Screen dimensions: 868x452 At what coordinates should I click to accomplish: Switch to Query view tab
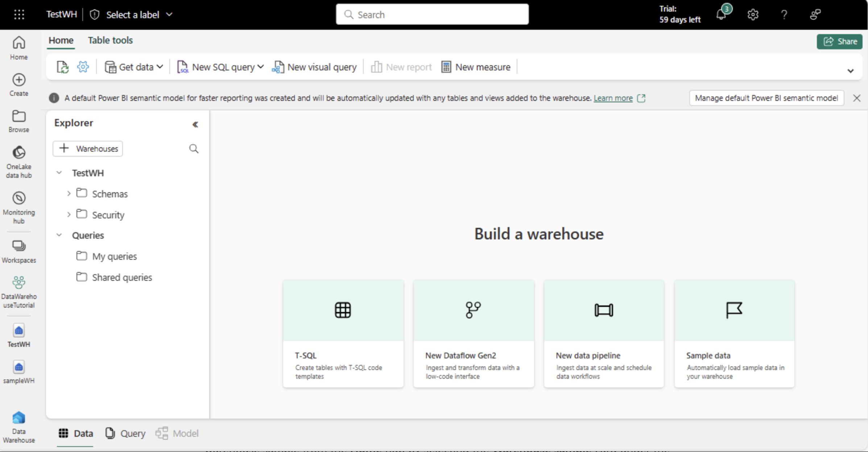(x=125, y=433)
